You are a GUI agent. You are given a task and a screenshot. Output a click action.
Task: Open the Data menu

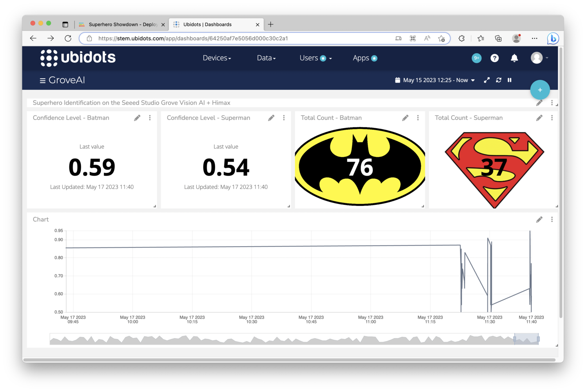pos(266,58)
